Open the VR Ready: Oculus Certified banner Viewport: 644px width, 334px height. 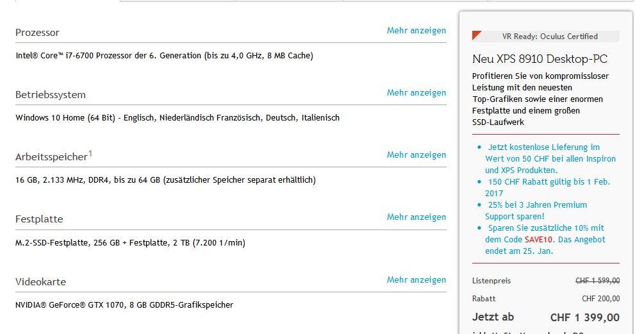[x=550, y=37]
